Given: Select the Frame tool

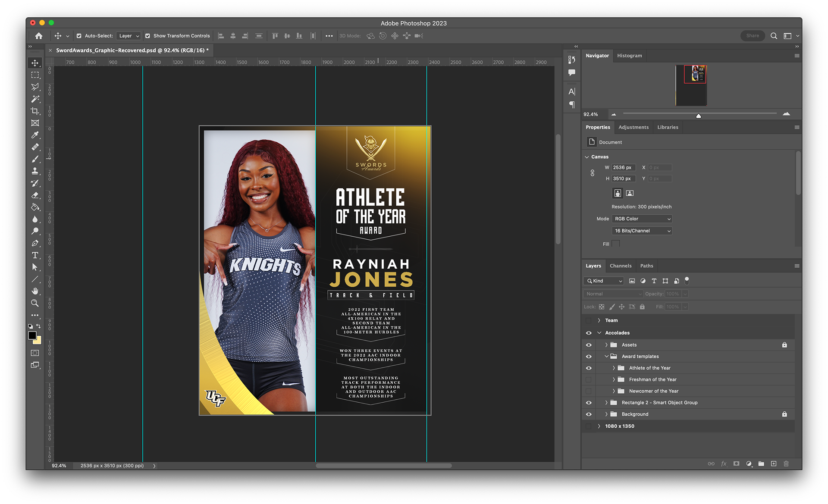Looking at the screenshot, I should (x=35, y=123).
